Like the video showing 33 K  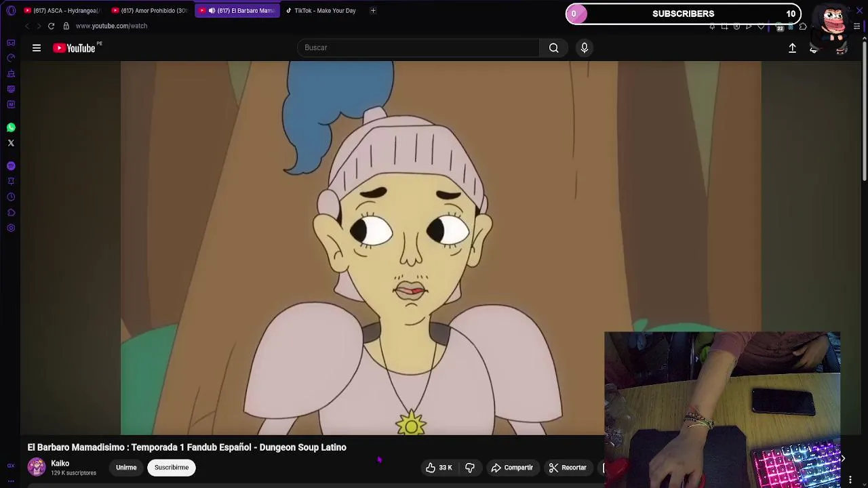tap(439, 468)
